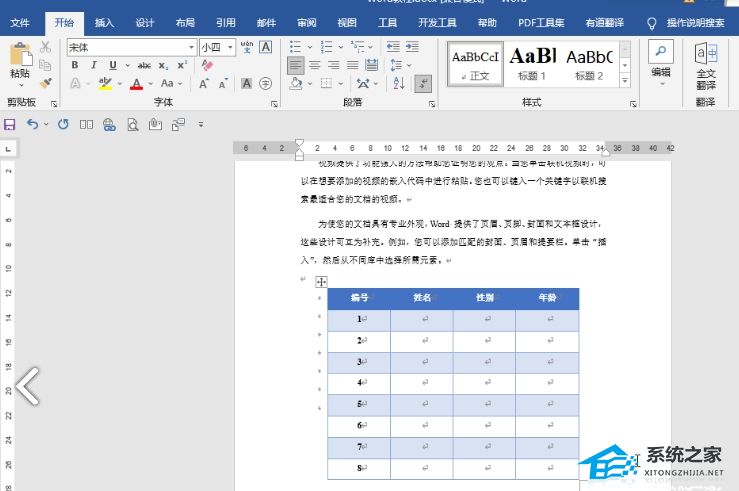This screenshot has height=491, width=739.
Task: Toggle right text alignment
Action: point(334,65)
